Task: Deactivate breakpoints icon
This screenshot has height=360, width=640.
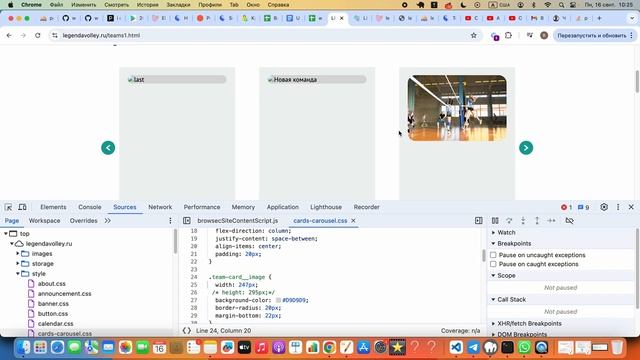Action: pyautogui.click(x=569, y=221)
